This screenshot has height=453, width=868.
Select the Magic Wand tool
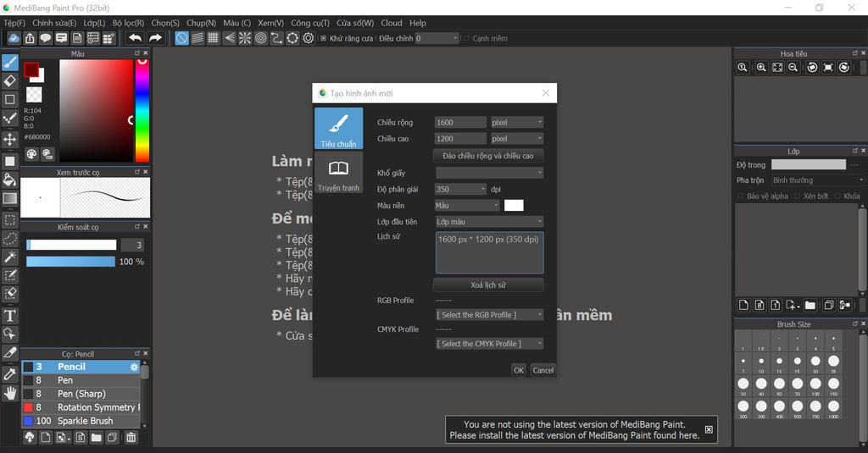(10, 257)
